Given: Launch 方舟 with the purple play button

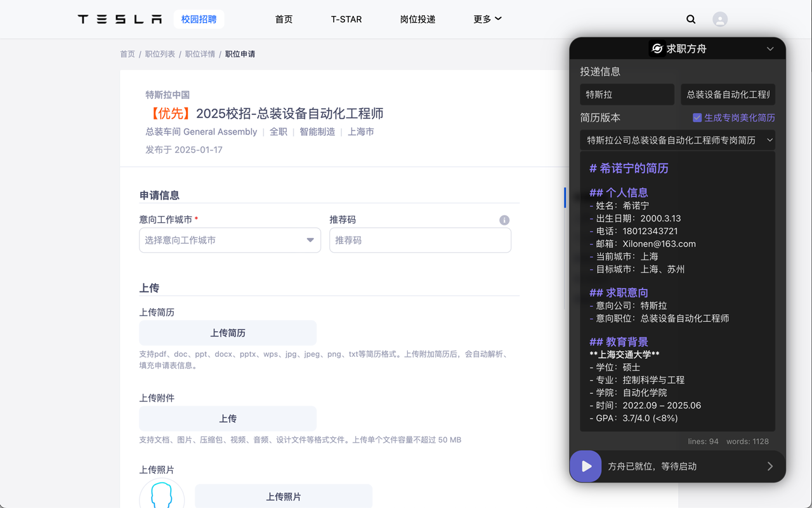Looking at the screenshot, I should [x=585, y=466].
